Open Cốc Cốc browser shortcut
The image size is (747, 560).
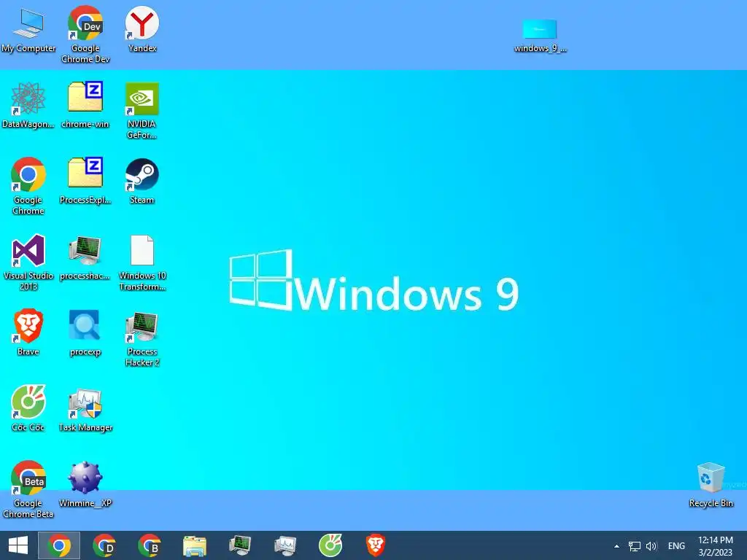pyautogui.click(x=28, y=408)
